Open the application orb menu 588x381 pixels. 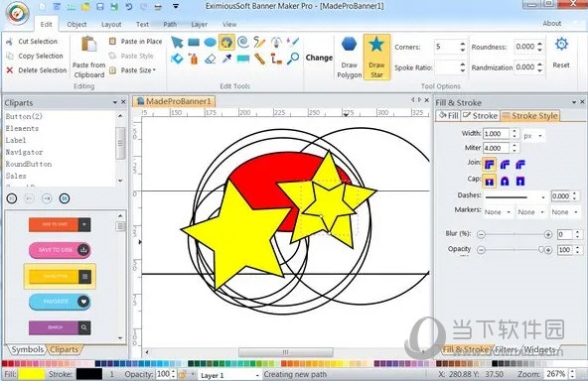pos(17,13)
